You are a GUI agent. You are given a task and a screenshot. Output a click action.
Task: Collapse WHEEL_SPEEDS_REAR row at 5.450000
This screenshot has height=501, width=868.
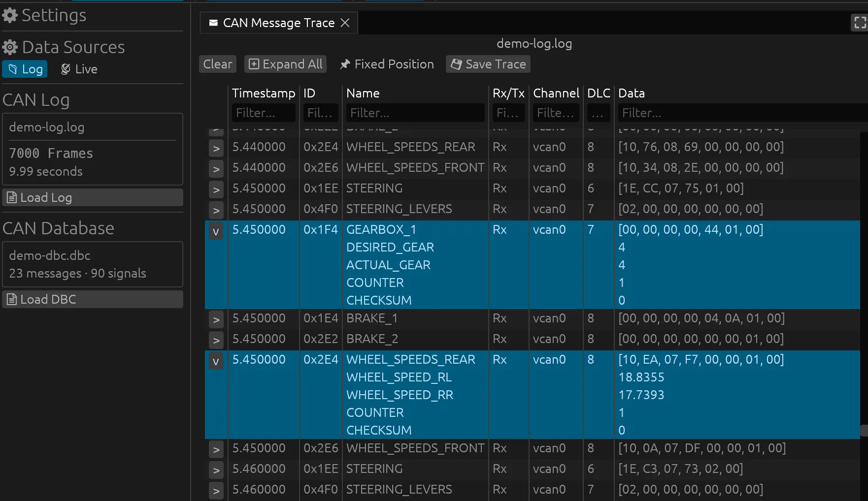pos(216,361)
